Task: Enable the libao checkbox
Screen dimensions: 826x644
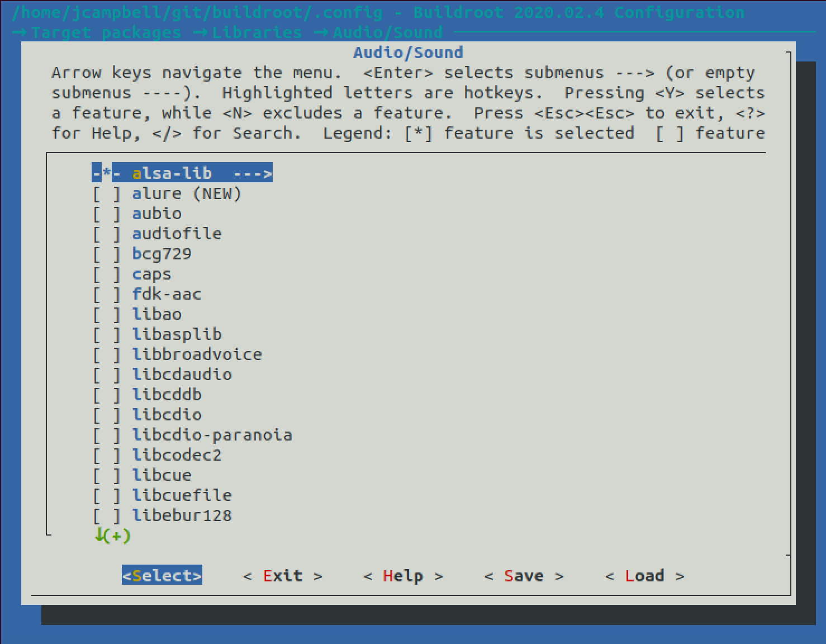Action: click(106, 315)
